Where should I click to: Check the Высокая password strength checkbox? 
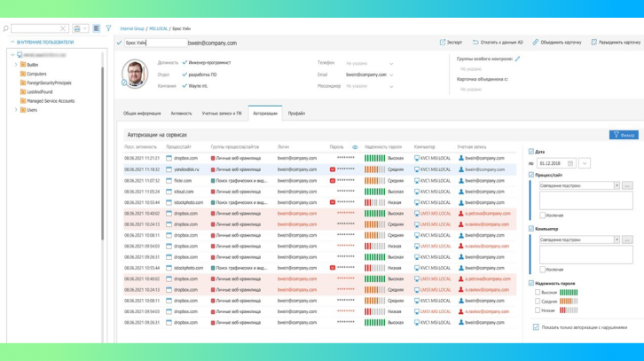pos(538,292)
